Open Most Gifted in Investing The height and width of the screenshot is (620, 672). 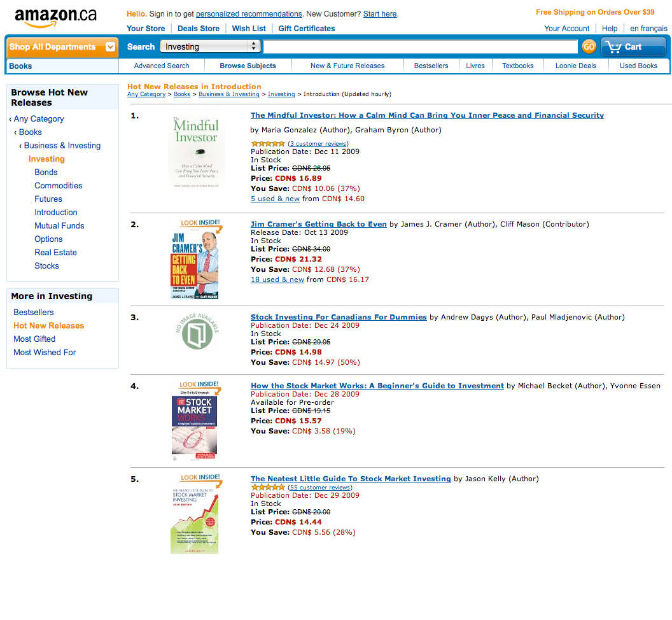pos(34,339)
